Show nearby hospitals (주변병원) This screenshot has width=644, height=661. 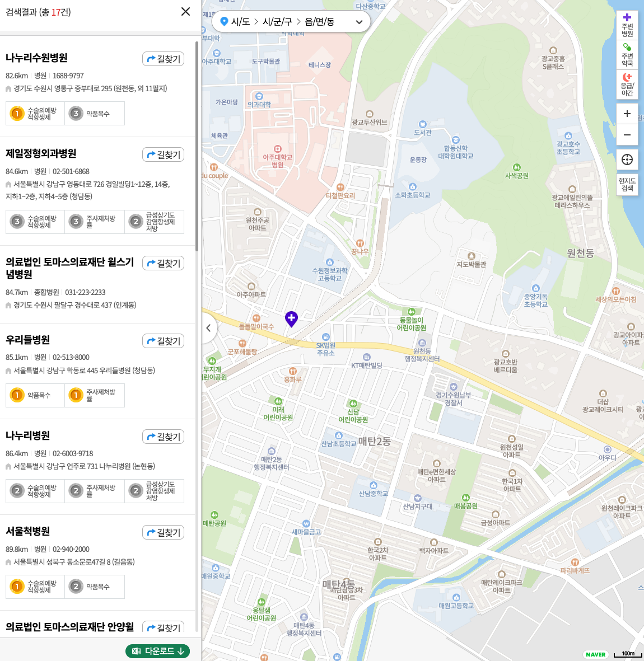pyautogui.click(x=627, y=25)
